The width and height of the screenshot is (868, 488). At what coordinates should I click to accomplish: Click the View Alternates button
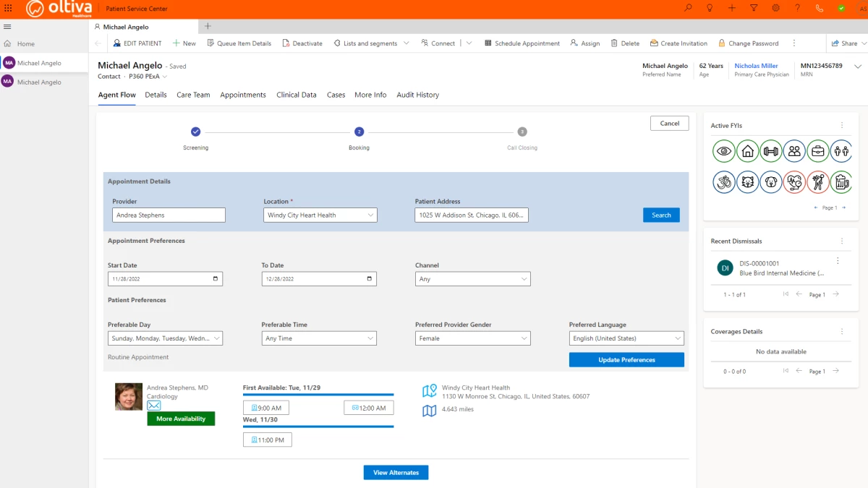click(396, 472)
